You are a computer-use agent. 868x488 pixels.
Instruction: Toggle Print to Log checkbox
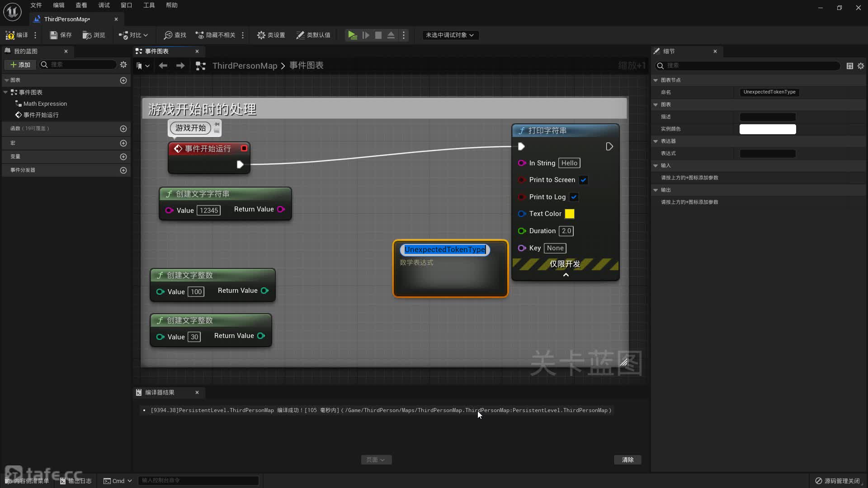tap(574, 197)
